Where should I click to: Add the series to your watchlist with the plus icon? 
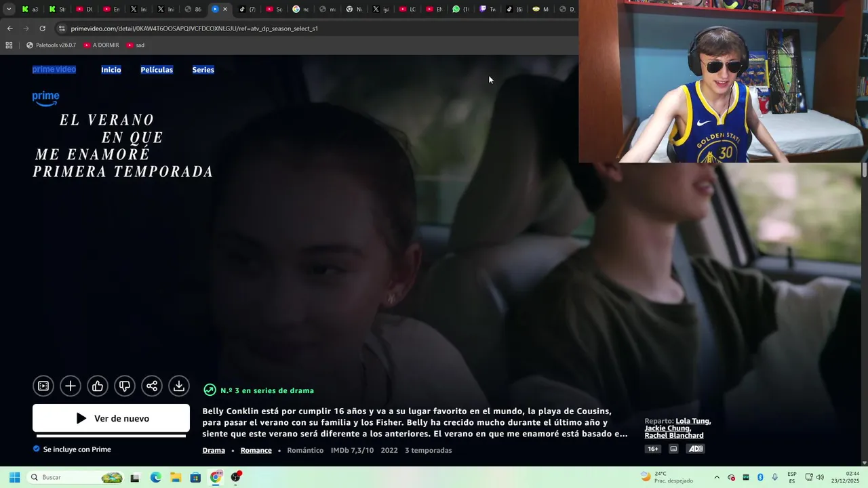[x=71, y=386]
